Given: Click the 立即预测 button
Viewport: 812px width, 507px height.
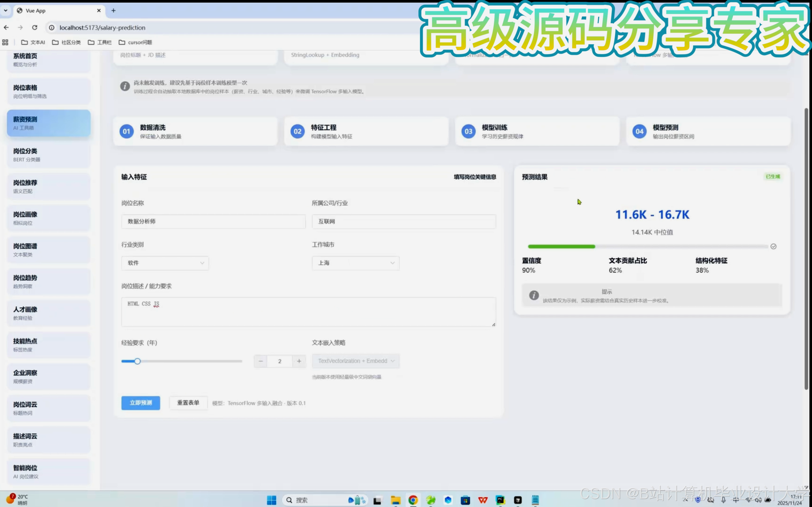Looking at the screenshot, I should (x=141, y=403).
